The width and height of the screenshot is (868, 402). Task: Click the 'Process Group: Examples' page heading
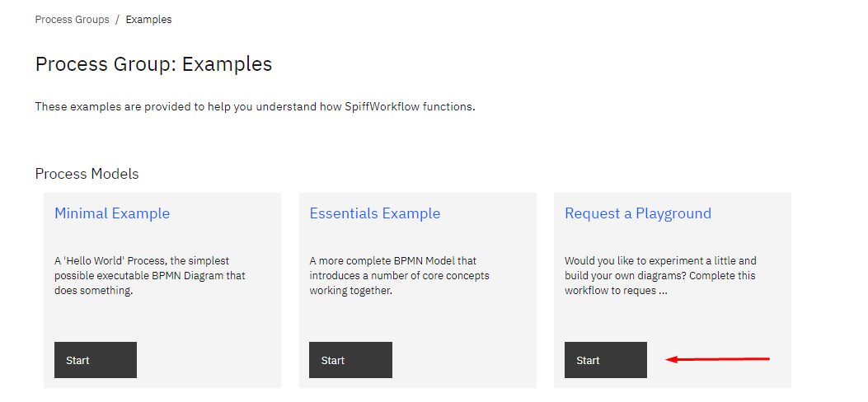[153, 64]
